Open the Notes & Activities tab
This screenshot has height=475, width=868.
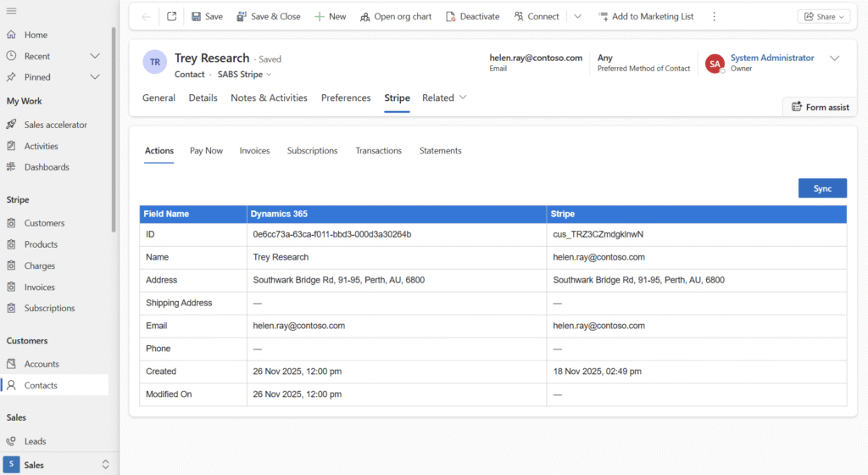tap(269, 98)
